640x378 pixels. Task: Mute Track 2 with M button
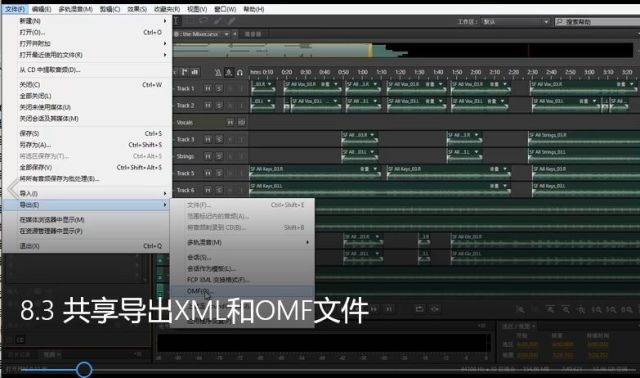point(208,105)
